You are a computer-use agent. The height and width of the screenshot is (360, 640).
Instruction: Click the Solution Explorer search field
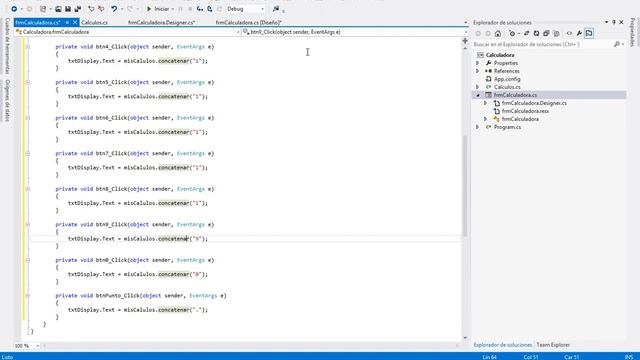pos(543,44)
